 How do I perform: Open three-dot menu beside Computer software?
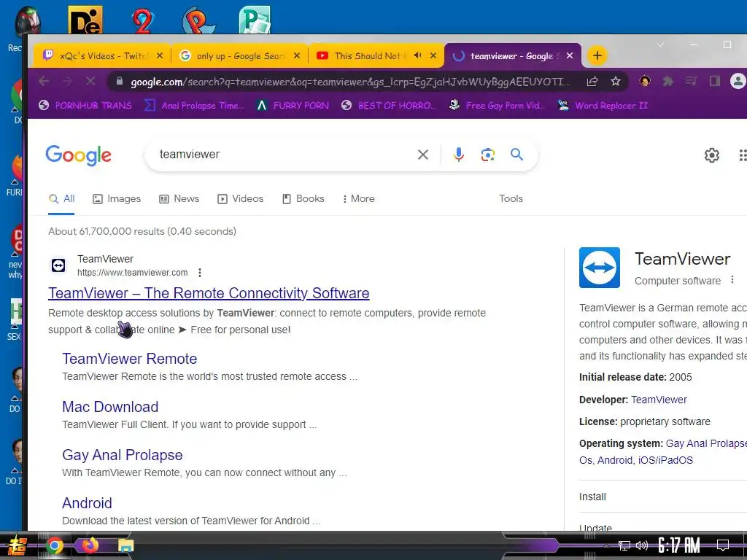(732, 280)
